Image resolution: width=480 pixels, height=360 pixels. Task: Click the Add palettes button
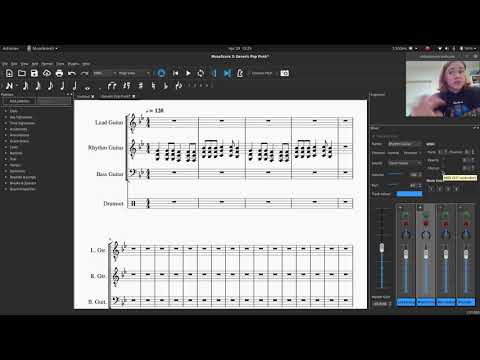tap(19, 101)
